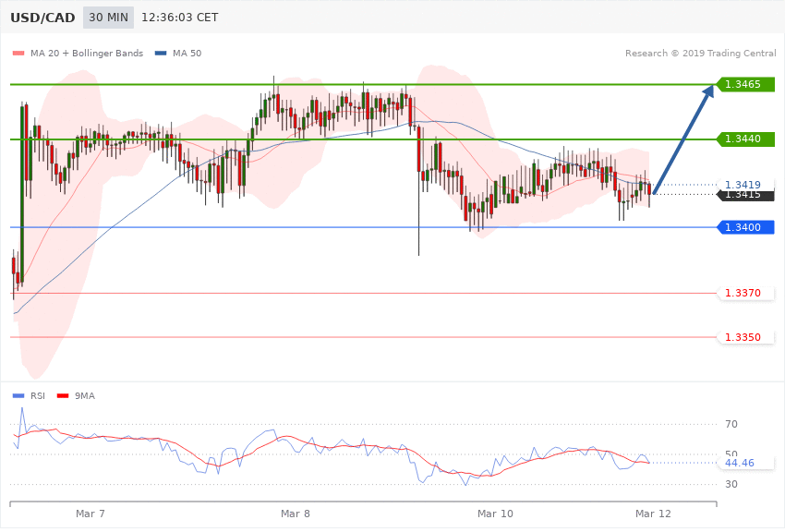
Task: Click the Mar 7 date axis label
Action: click(91, 514)
